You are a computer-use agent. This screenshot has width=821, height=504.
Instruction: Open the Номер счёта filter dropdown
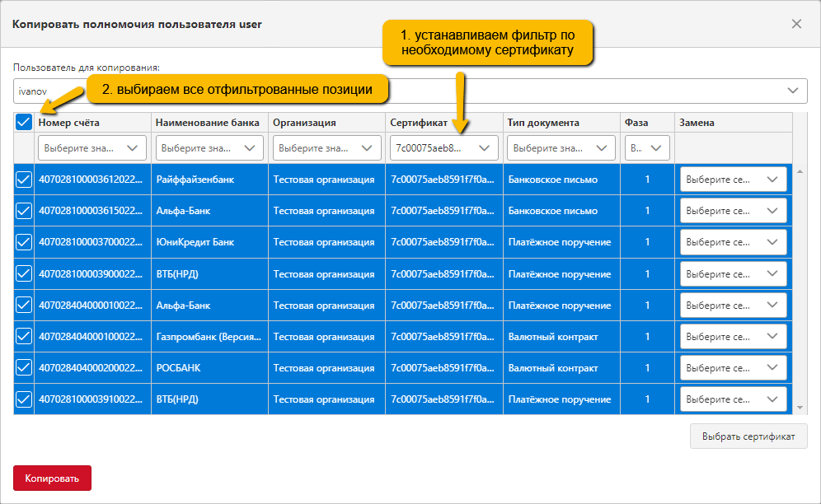pyautogui.click(x=91, y=148)
